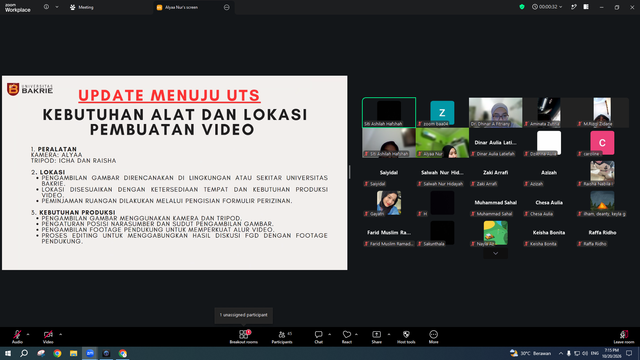Expand chat options caret beside Chat
The height and width of the screenshot is (360, 640).
329,334
